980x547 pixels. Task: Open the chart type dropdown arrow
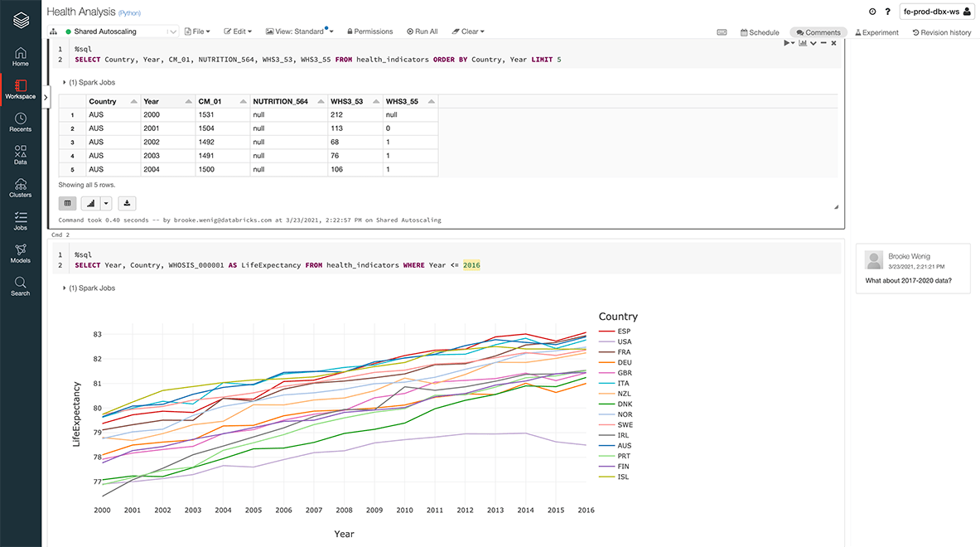pyautogui.click(x=106, y=203)
